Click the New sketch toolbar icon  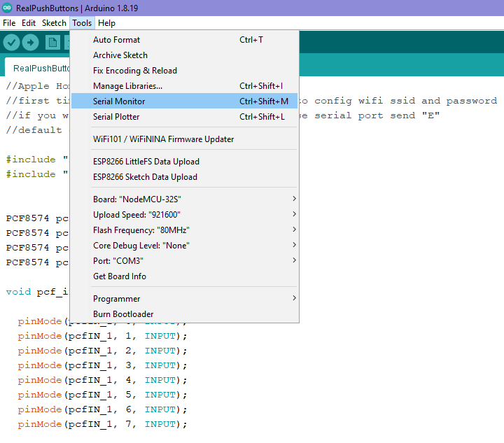coord(52,43)
